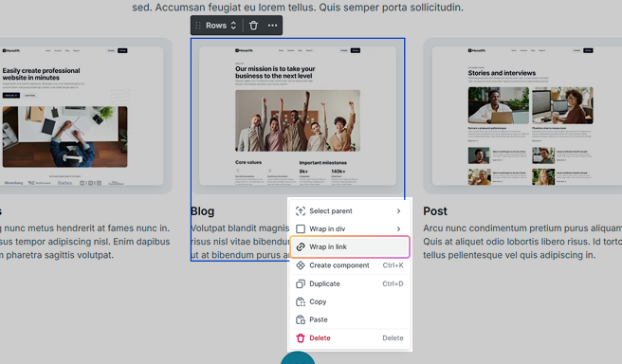Select the mission page thumbnail

pyautogui.click(x=298, y=116)
